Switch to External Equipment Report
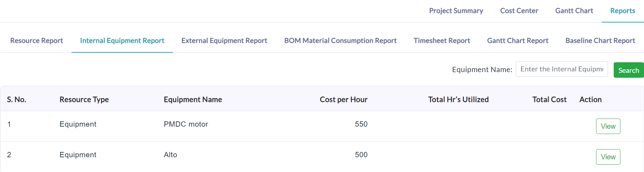Viewport: 644px width, 172px height. coord(224,40)
